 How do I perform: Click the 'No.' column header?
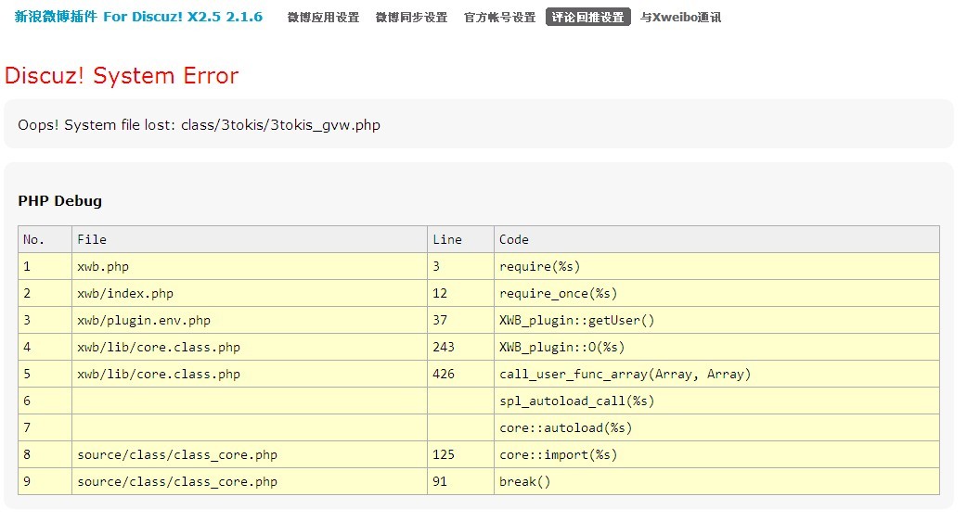coord(45,240)
